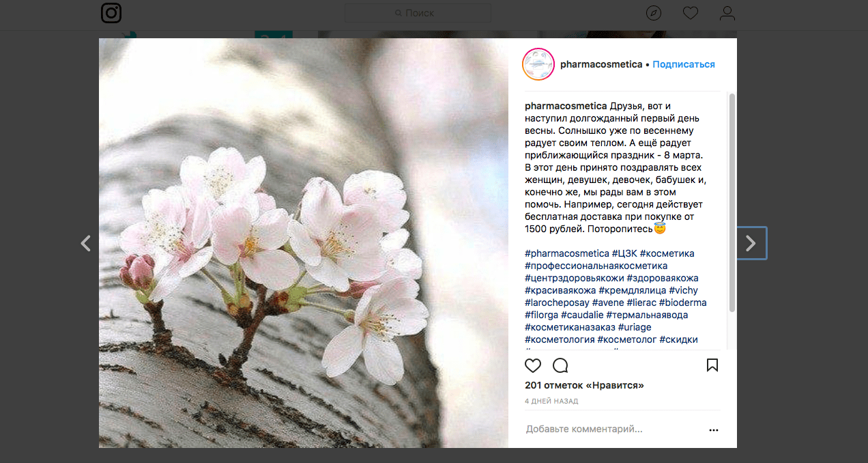Open the profile person icon
The height and width of the screenshot is (463, 868).
click(727, 13)
